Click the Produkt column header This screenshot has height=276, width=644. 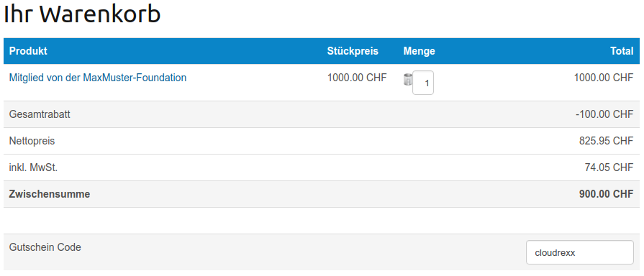[x=28, y=51]
